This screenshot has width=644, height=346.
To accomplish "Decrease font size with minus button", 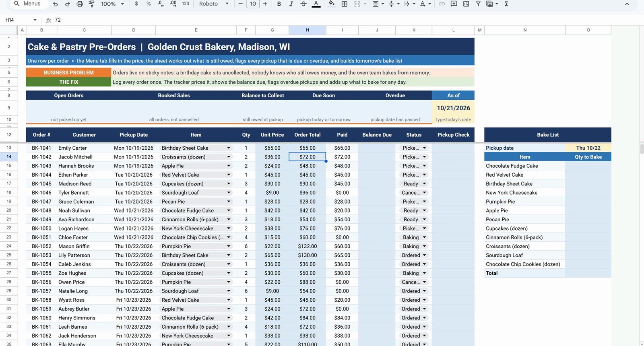I will [241, 4].
